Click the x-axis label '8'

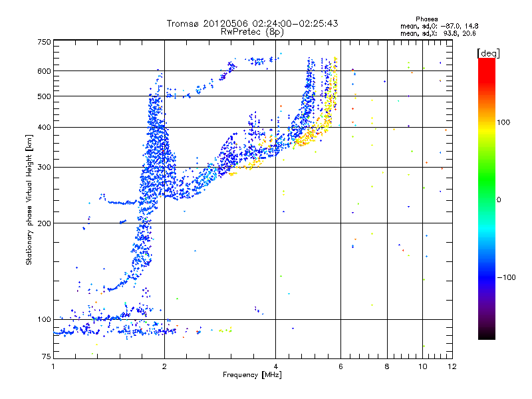[x=387, y=366]
